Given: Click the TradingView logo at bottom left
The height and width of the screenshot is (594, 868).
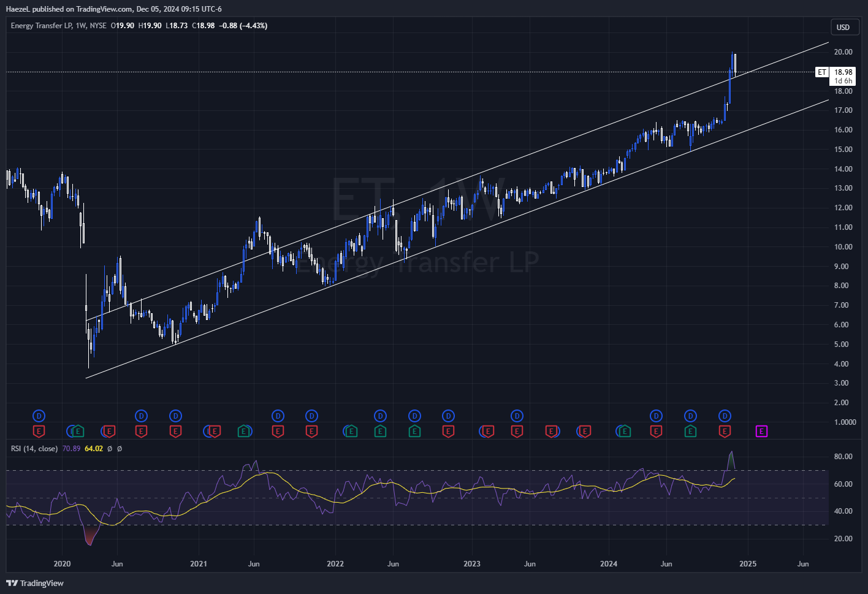Looking at the screenshot, I should pos(35,583).
